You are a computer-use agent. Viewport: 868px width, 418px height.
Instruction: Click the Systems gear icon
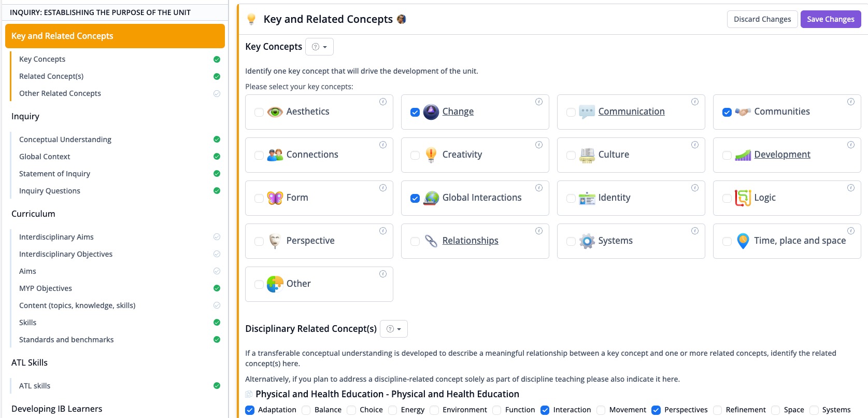tap(587, 241)
